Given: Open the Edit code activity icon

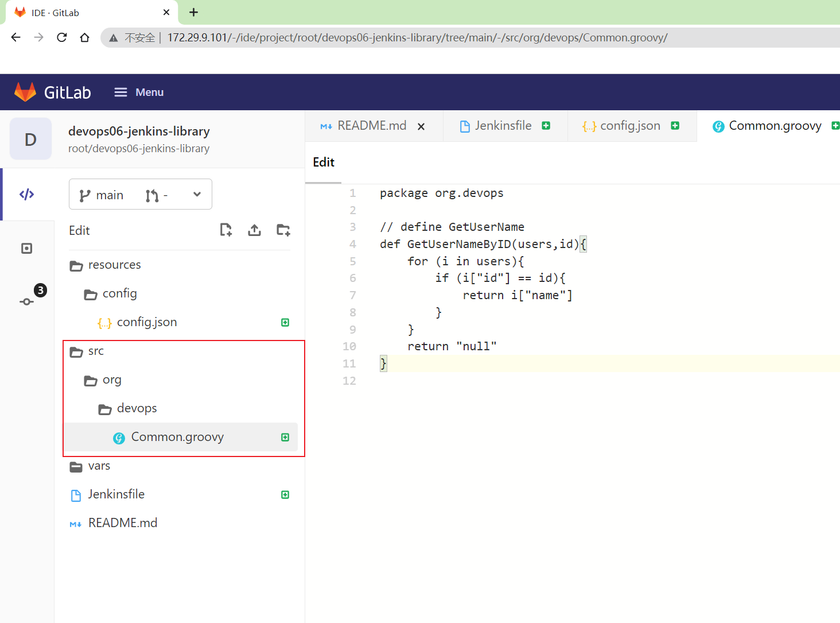Looking at the screenshot, I should pyautogui.click(x=27, y=194).
